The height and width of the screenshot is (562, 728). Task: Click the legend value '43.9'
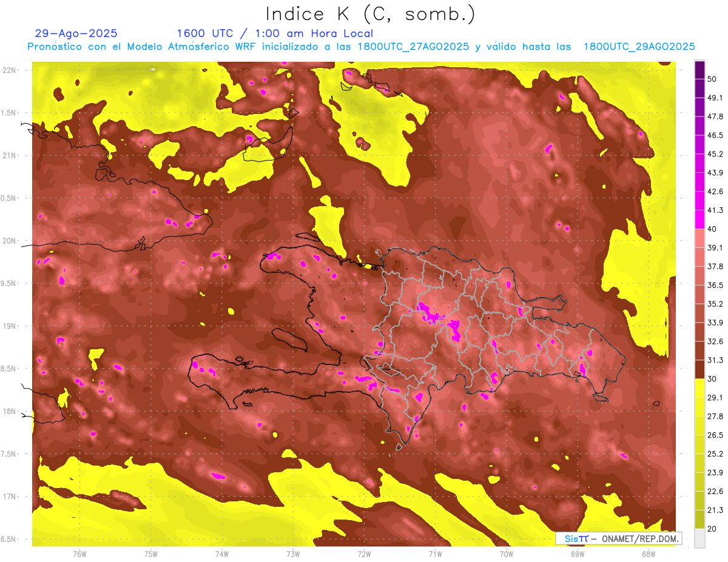click(x=715, y=173)
